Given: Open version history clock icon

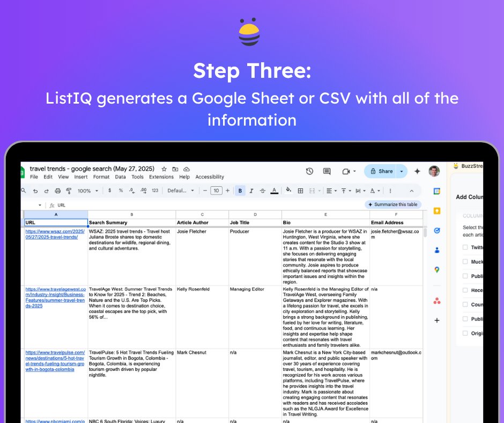Looking at the screenshot, I should pyautogui.click(x=309, y=171).
